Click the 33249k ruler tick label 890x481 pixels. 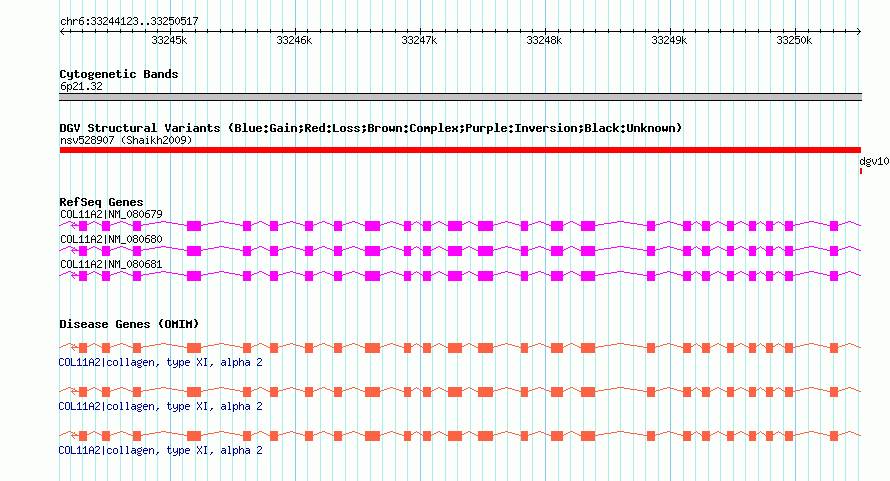669,40
